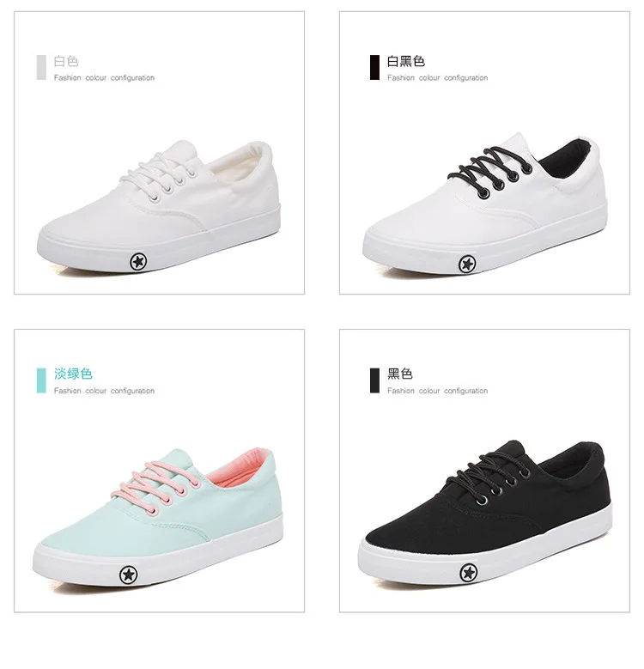
Task: Click the 白黑色 color label
Action: (x=406, y=62)
